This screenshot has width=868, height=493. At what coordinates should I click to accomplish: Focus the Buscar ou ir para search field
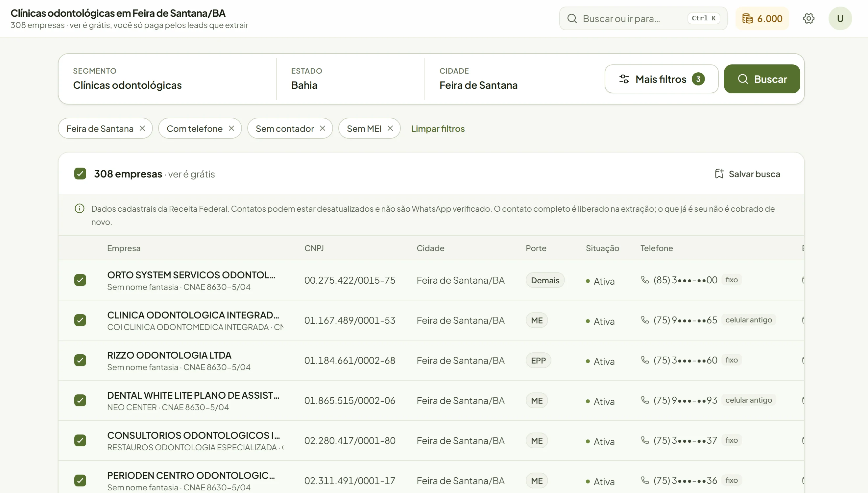coord(643,18)
